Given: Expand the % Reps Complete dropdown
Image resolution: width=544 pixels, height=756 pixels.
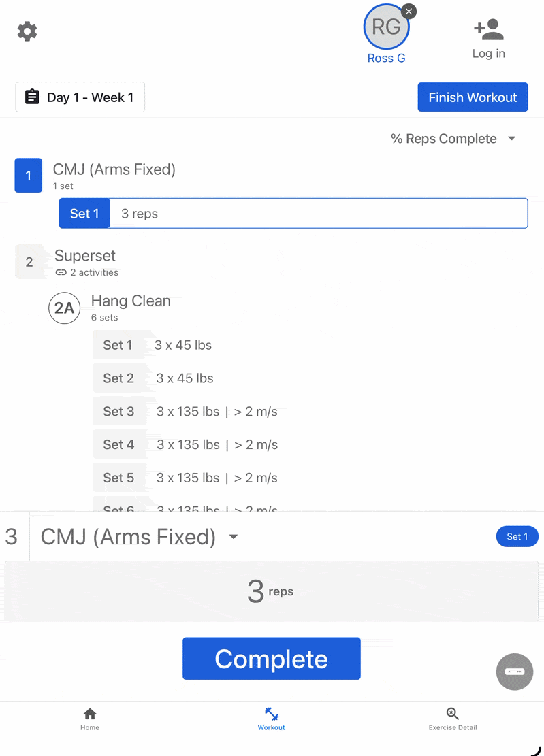Looking at the screenshot, I should pyautogui.click(x=453, y=139).
